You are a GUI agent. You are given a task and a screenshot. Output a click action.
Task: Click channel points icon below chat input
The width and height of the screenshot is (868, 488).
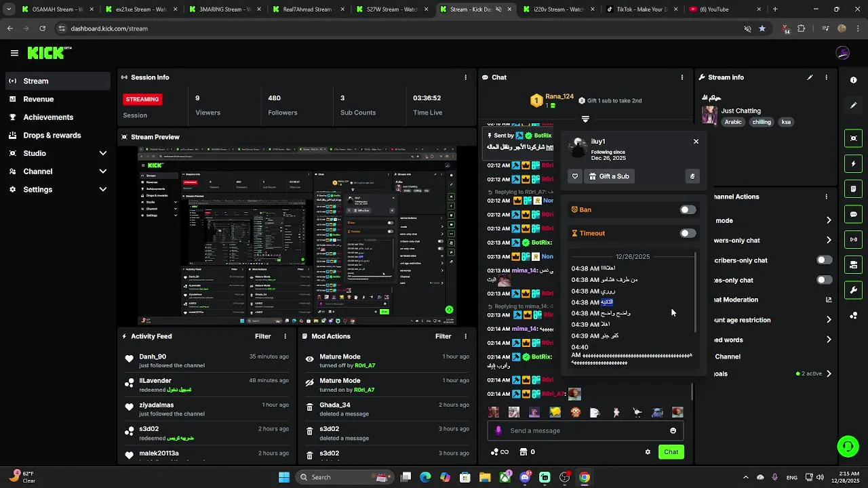coord(499,452)
